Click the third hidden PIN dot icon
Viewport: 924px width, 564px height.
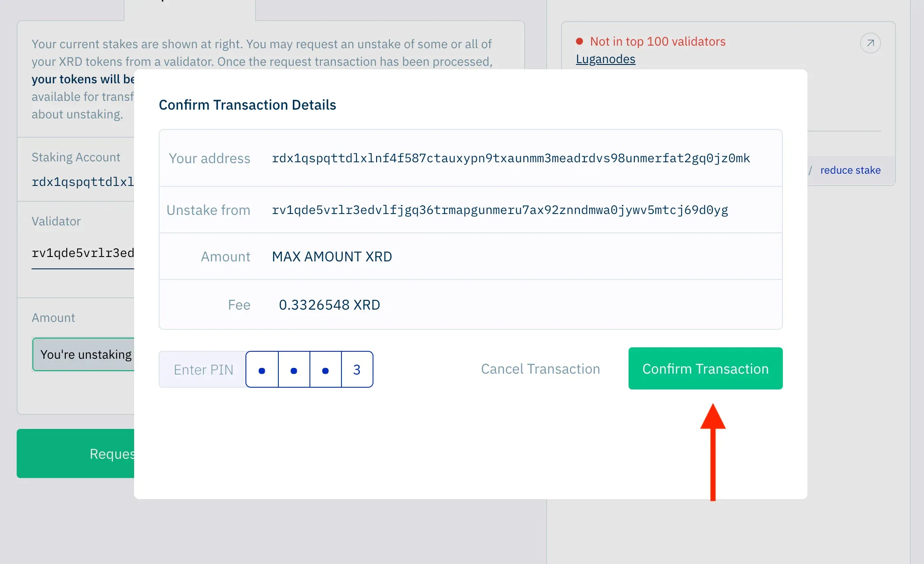click(x=325, y=370)
